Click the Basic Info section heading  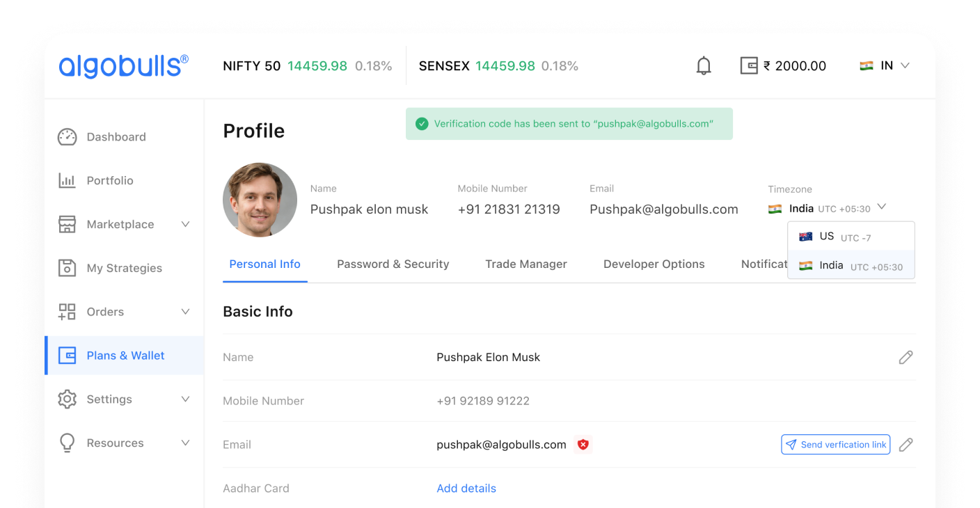258,312
